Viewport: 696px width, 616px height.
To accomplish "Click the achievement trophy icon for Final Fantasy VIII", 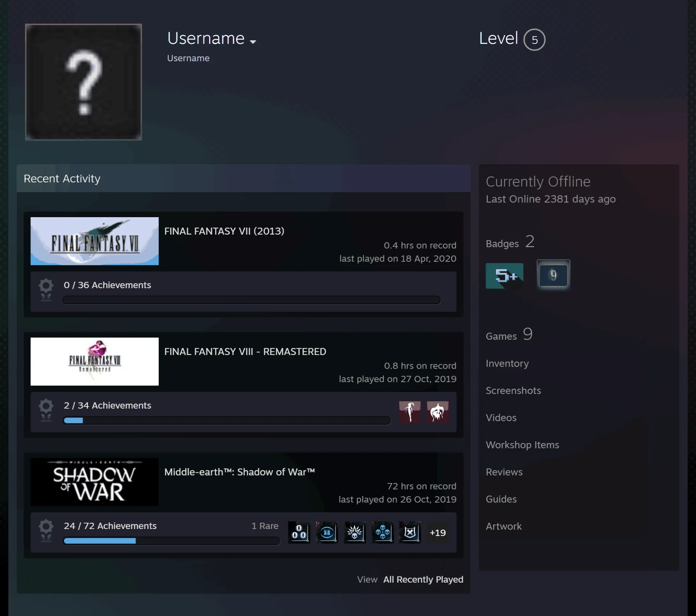I will click(46, 410).
